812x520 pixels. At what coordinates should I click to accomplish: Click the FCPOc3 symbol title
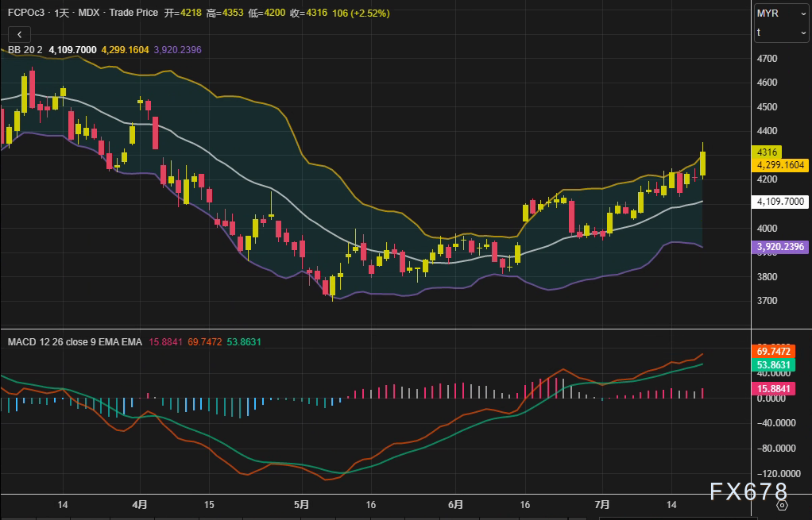tap(24, 13)
